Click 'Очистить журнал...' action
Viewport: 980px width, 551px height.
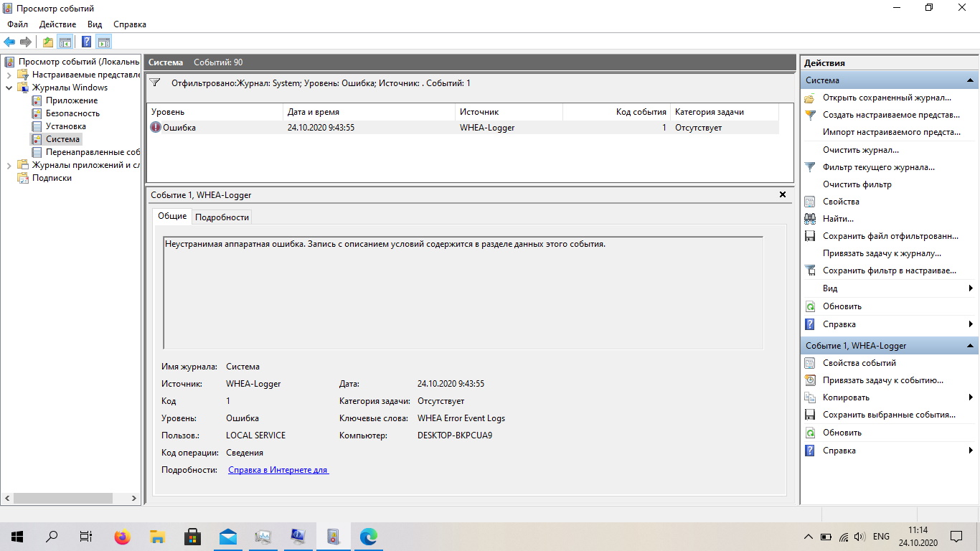click(x=861, y=150)
